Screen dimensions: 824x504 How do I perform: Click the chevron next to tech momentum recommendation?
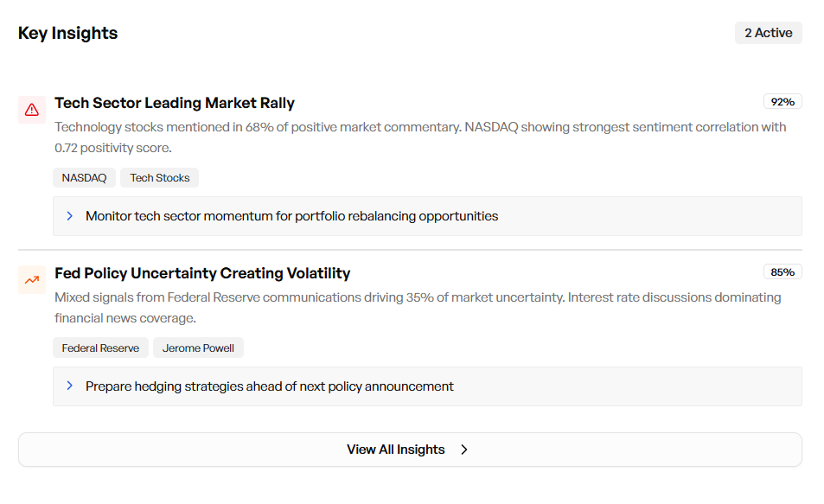pyautogui.click(x=70, y=215)
